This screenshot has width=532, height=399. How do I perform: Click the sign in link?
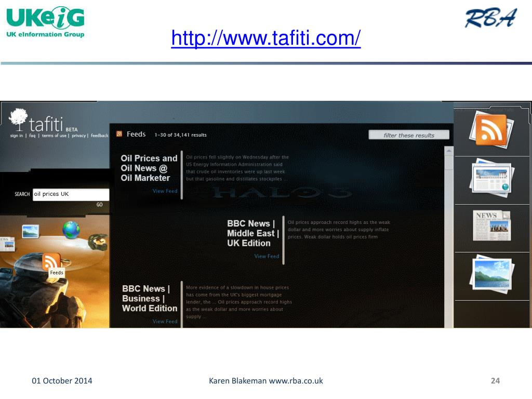[x=17, y=136]
